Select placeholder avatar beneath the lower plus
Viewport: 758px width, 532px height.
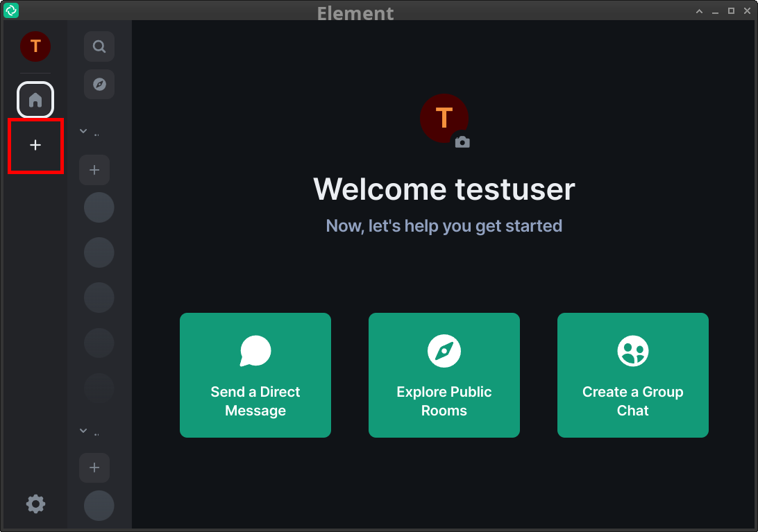(x=99, y=506)
